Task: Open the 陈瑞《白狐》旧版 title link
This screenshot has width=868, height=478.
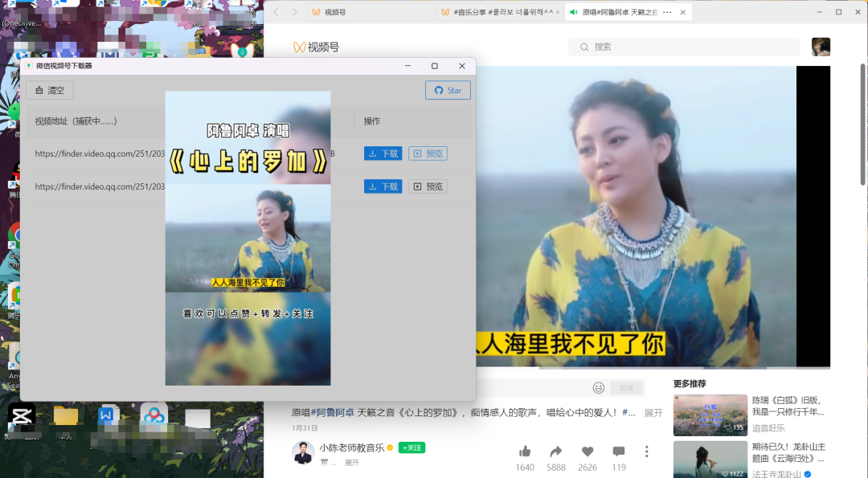Action: 788,406
